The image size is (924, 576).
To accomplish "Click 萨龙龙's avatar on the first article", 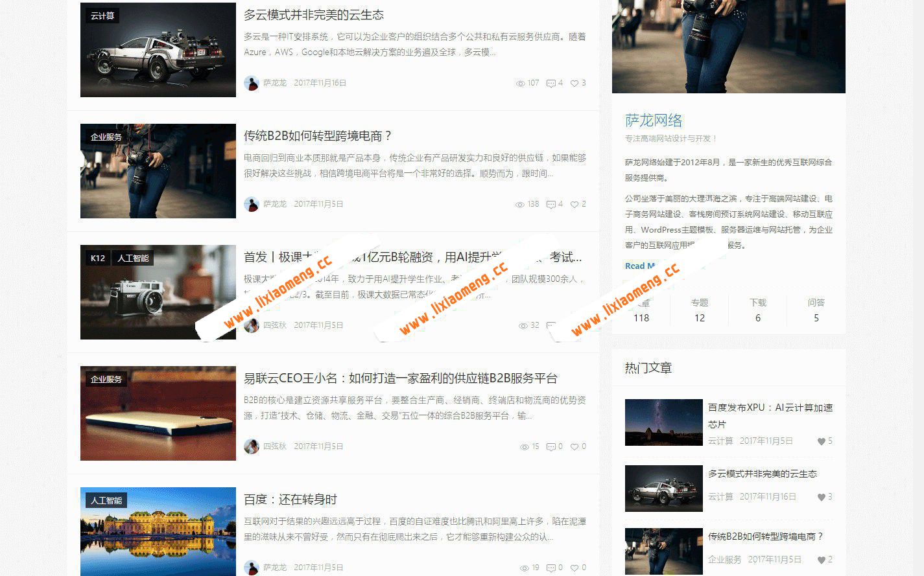I will [252, 83].
